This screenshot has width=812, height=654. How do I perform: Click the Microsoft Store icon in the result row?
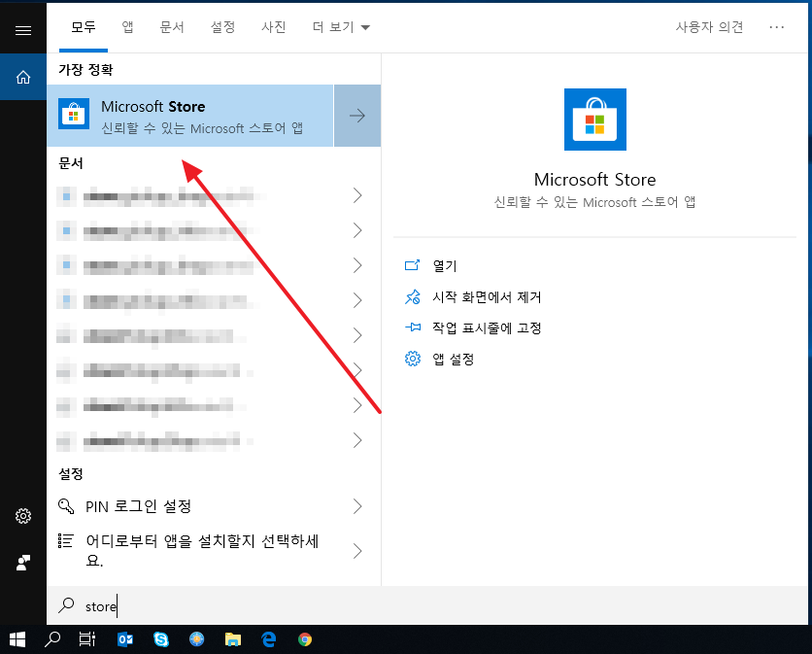pos(74,114)
